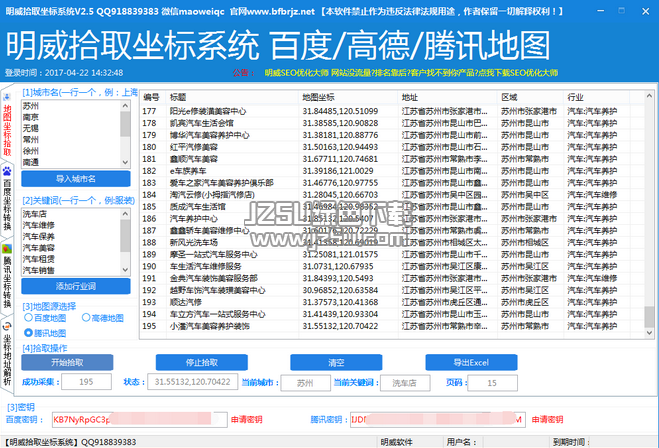The image size is (659, 448).
Task: Click the 导入城市名 button
Action: click(76, 179)
